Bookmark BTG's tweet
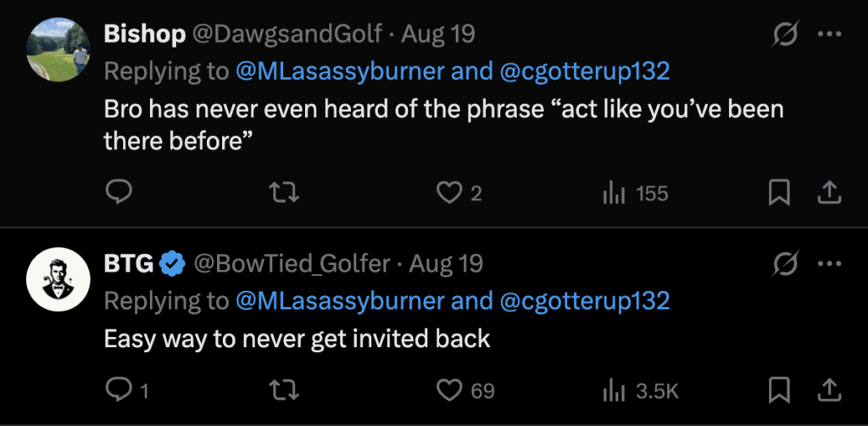868x426 pixels. click(x=778, y=390)
